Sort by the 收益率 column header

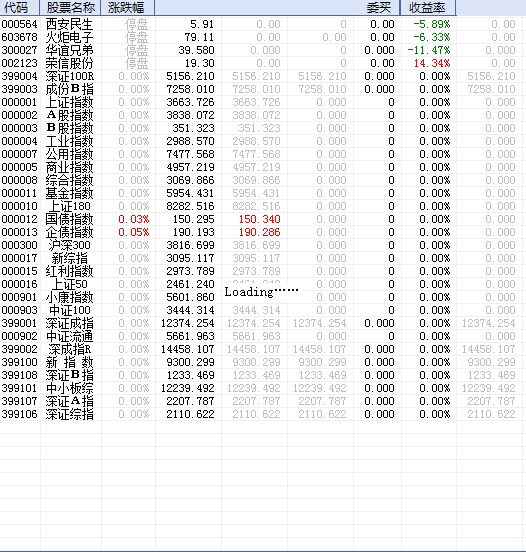click(x=428, y=7)
